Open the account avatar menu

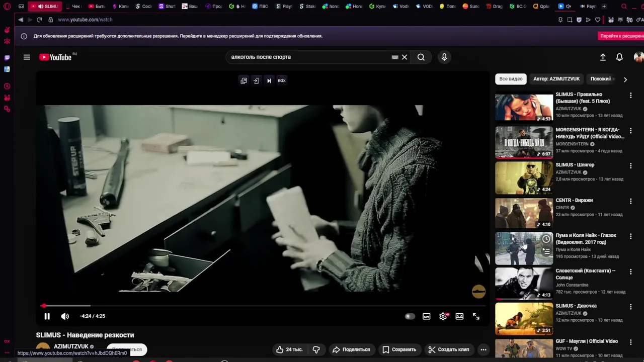tap(638, 57)
